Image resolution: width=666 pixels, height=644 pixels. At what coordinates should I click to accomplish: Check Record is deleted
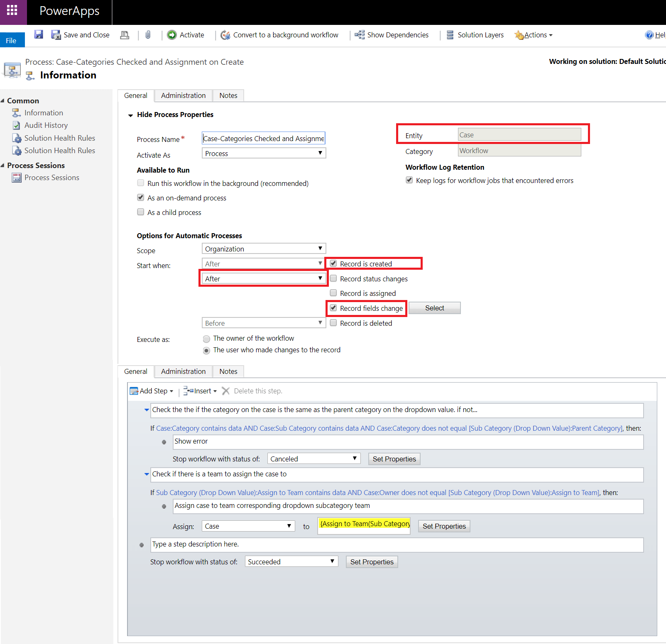333,323
